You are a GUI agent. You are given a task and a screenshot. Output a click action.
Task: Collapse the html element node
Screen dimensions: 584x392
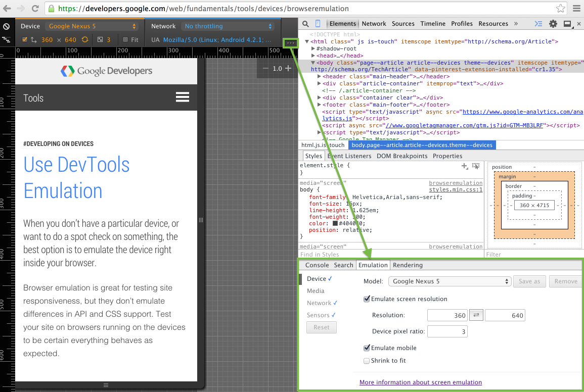click(x=307, y=42)
